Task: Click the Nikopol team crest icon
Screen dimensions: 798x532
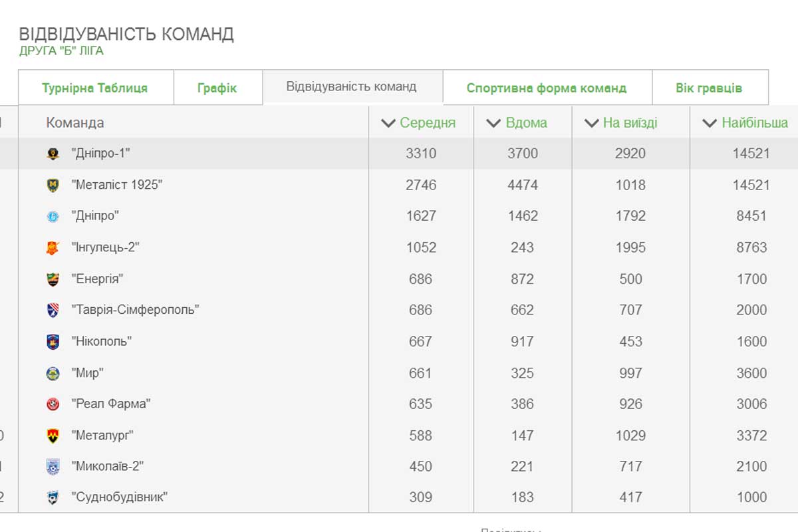Action: [53, 342]
